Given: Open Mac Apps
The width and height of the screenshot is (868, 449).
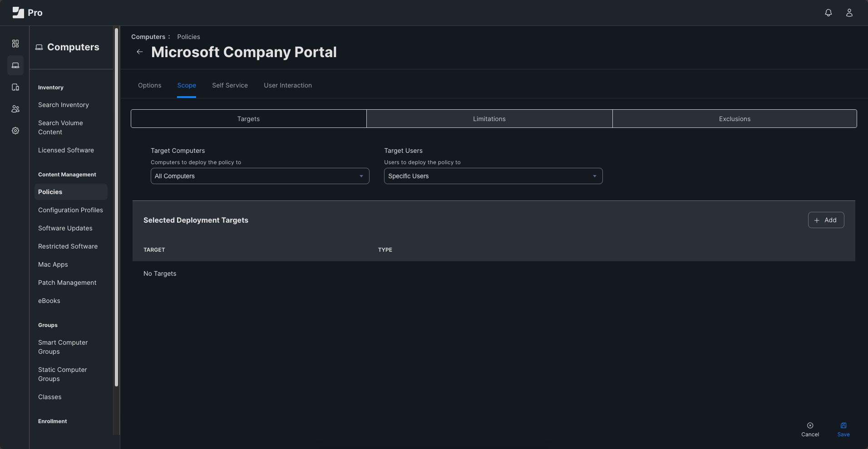Looking at the screenshot, I should [53, 264].
